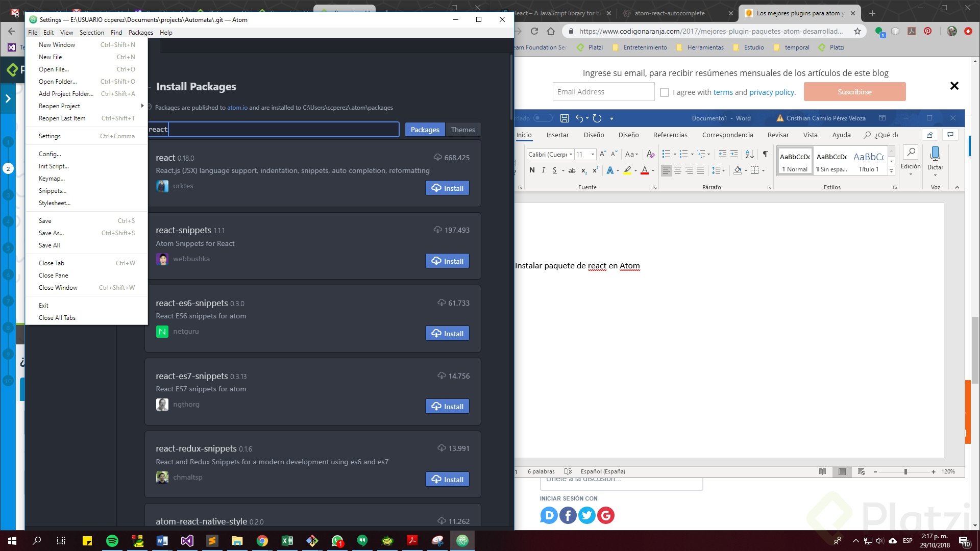Expand the Word styles gallery
Viewport: 980px width, 551px height.
point(892,171)
